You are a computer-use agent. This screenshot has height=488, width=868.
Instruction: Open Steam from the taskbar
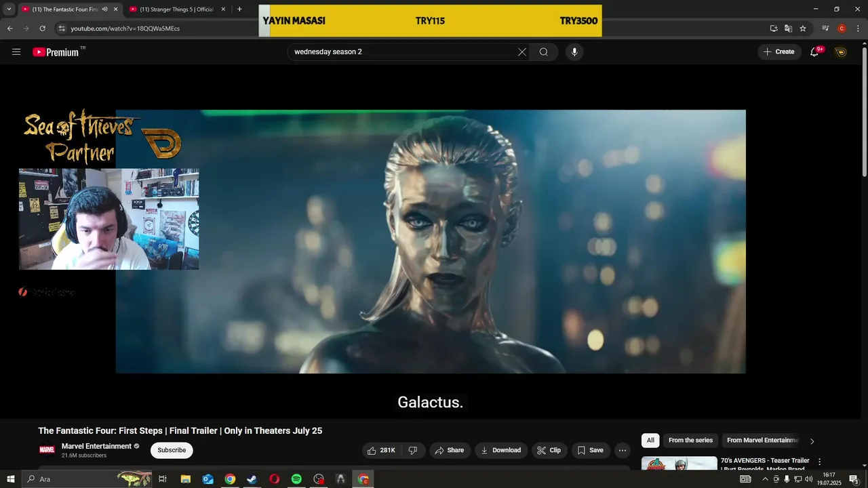click(252, 479)
